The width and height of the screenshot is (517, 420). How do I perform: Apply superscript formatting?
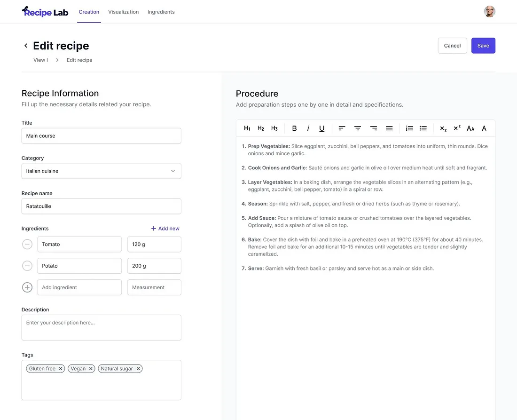click(x=457, y=128)
